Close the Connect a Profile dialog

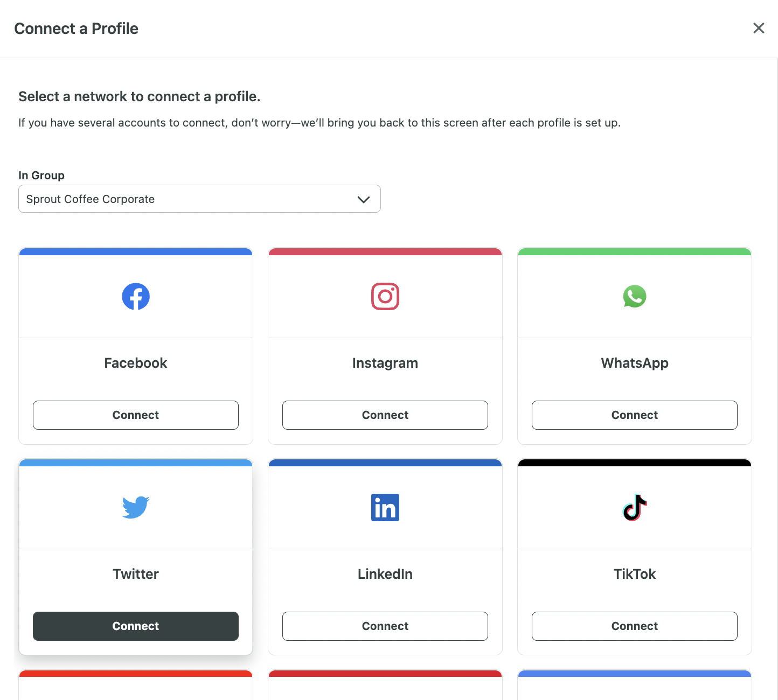click(x=759, y=28)
